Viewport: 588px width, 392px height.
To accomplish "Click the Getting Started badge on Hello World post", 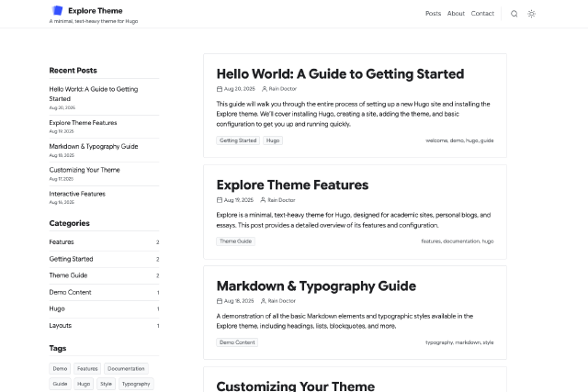I will pos(238,140).
